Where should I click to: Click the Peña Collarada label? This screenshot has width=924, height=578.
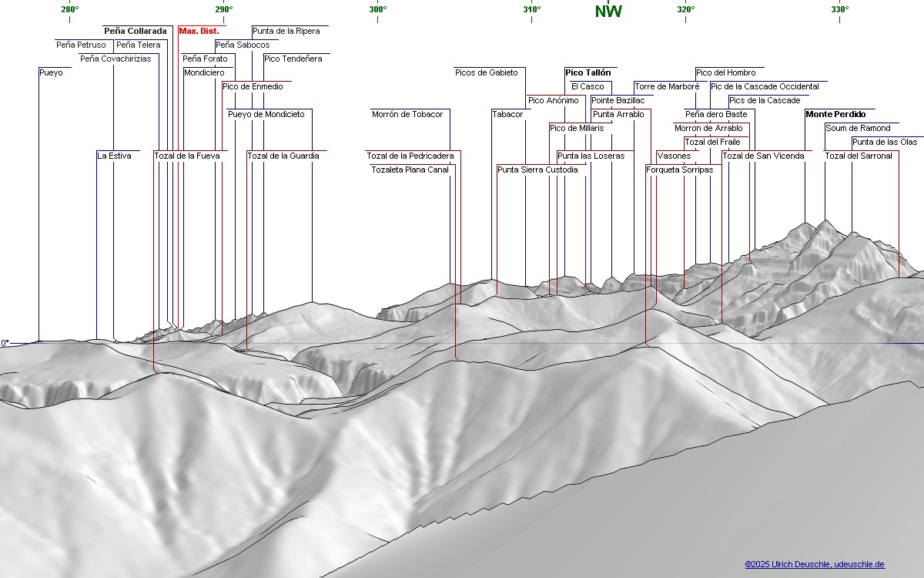point(135,32)
